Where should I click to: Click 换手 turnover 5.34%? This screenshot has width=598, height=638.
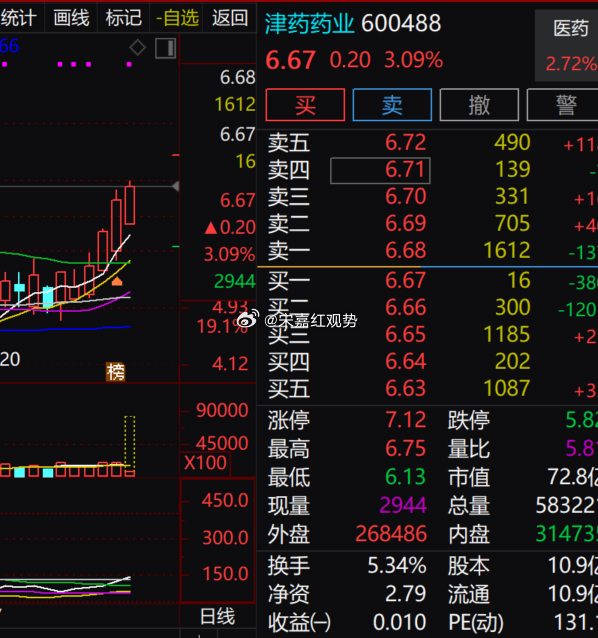397,566
